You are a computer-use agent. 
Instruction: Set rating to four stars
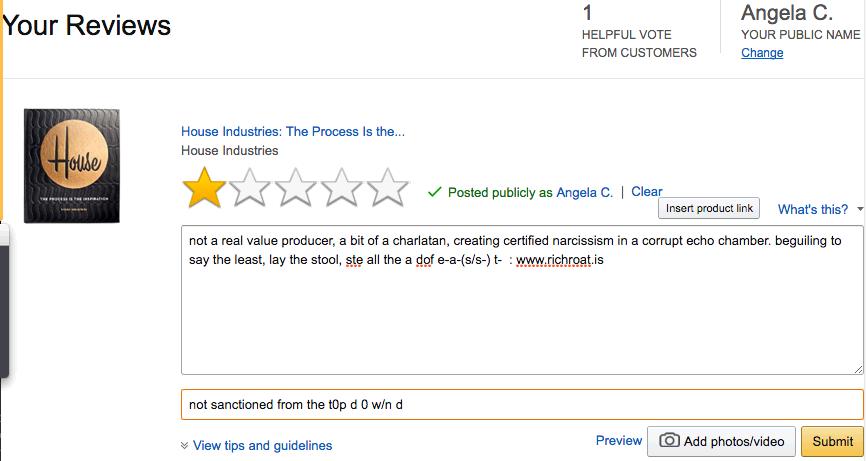click(x=341, y=188)
